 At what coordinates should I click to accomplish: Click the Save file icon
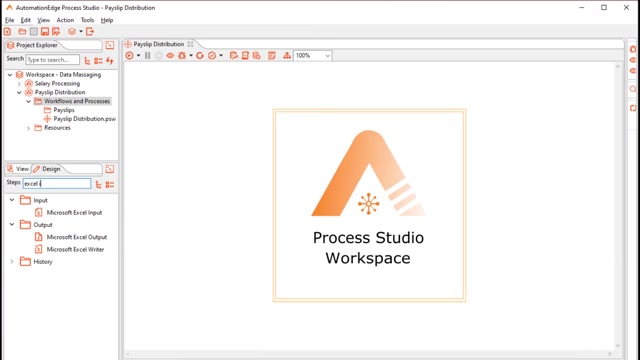[x=45, y=31]
